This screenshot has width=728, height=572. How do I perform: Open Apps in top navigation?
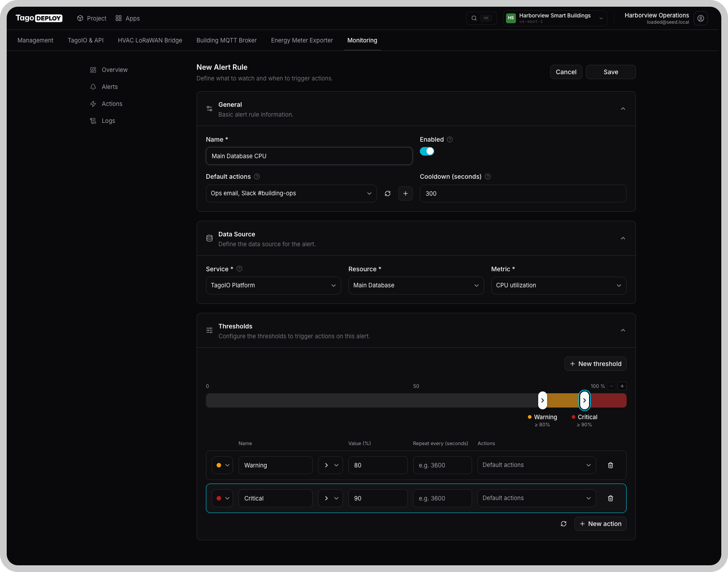pos(128,18)
